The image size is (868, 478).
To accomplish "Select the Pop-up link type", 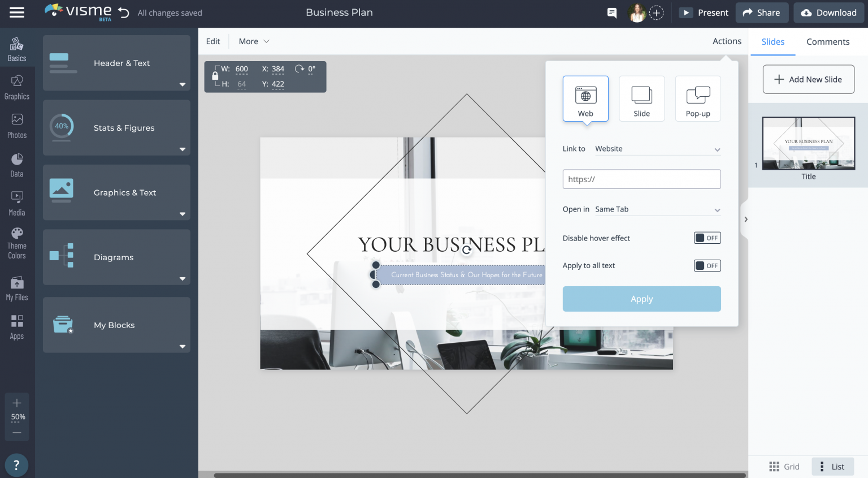I will pyautogui.click(x=698, y=98).
